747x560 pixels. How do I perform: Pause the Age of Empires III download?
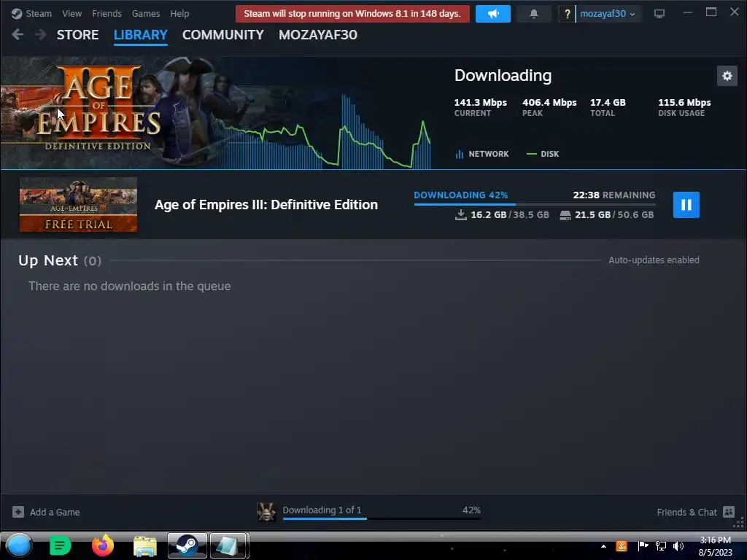(686, 205)
